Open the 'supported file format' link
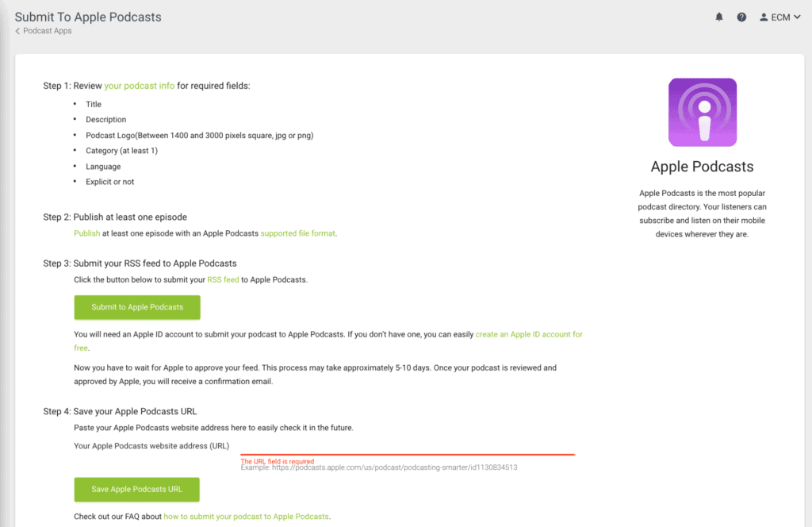This screenshot has width=812, height=527. [x=298, y=233]
